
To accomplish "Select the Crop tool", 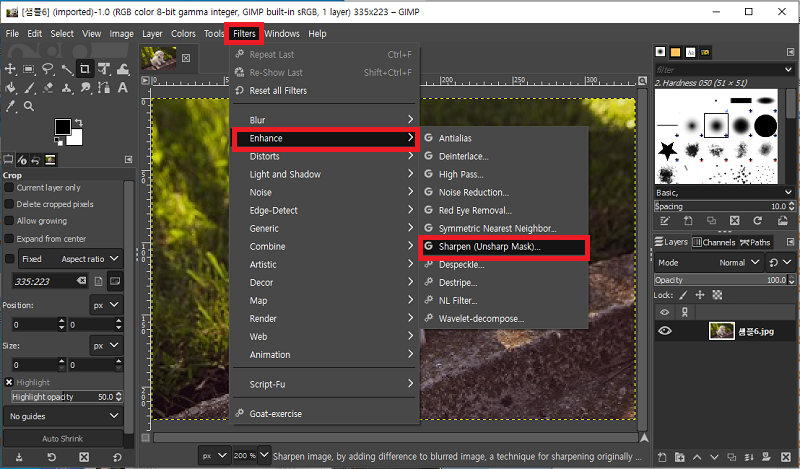I will pos(85,68).
